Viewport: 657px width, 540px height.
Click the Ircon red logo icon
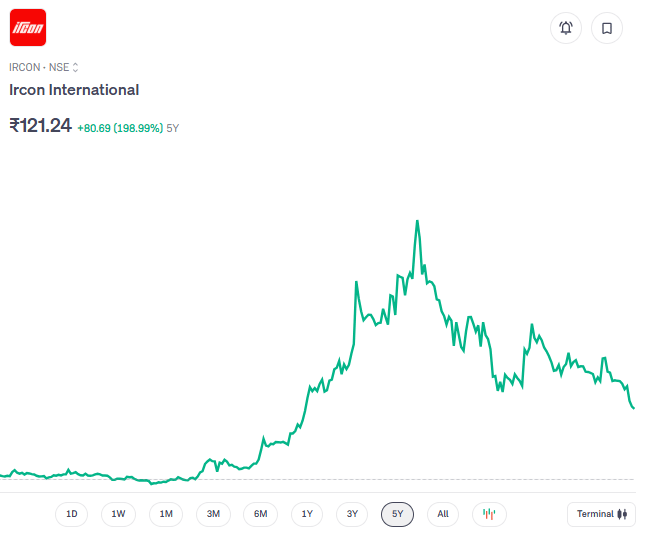pos(27,28)
